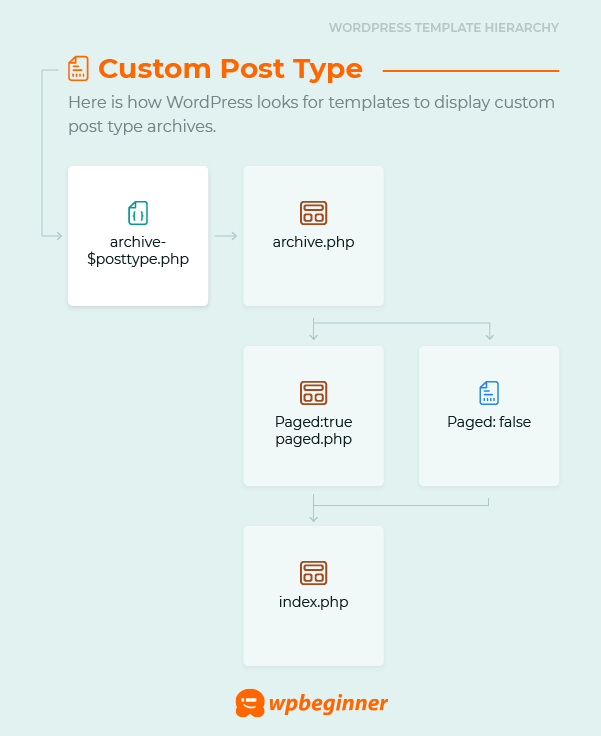
Task: Click the template icon above Paged:true
Action: [x=313, y=393]
